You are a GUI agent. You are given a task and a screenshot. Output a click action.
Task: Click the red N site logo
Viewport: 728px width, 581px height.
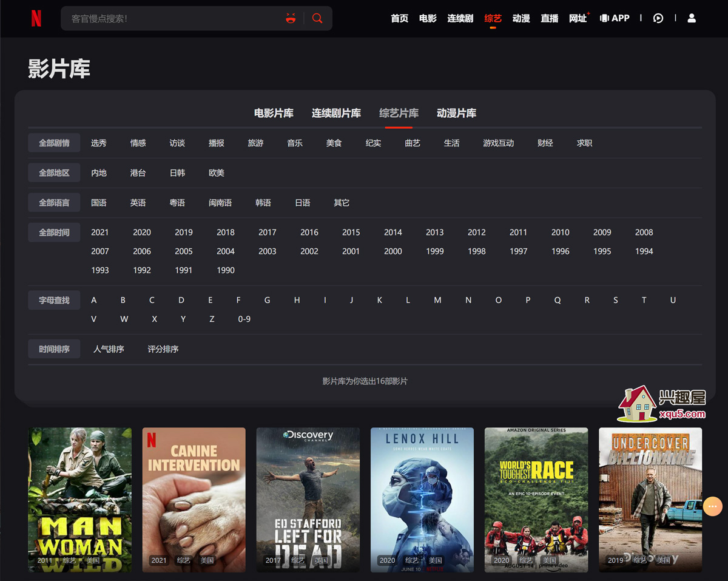pyautogui.click(x=36, y=19)
